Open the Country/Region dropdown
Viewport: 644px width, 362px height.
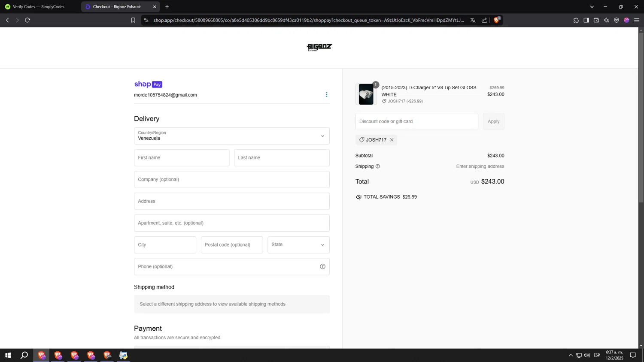pyautogui.click(x=232, y=136)
